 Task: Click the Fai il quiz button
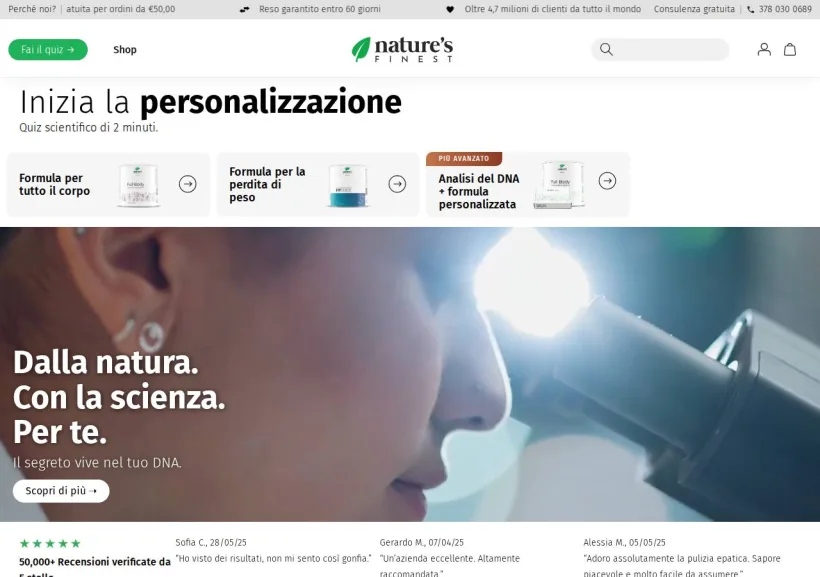click(48, 50)
